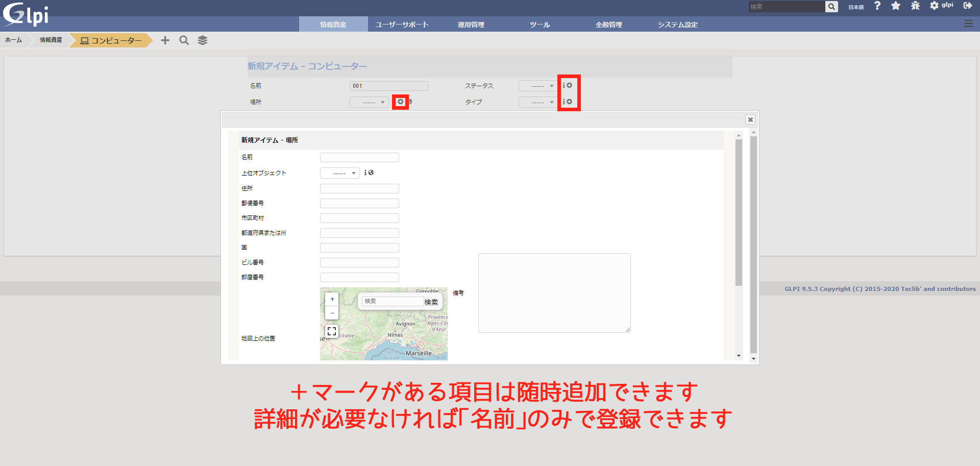980x466 pixels.
Task: Click the add icon next to ステータス
Action: (x=569, y=86)
